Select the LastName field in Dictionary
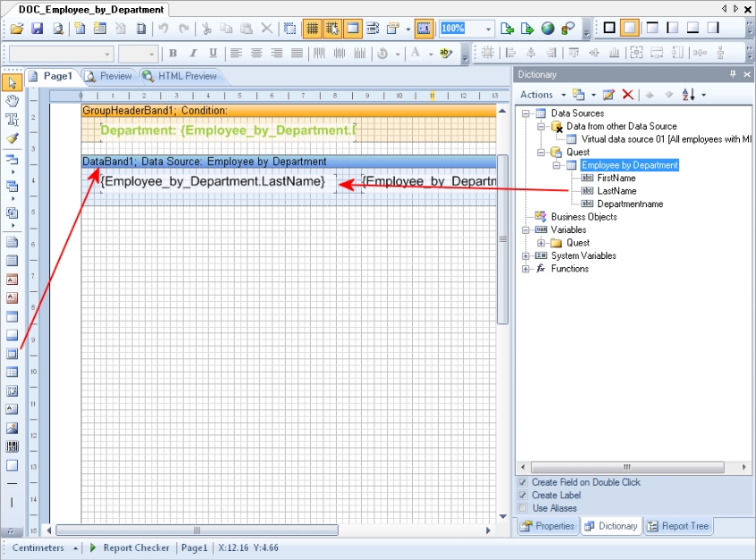The height and width of the screenshot is (560, 756). coord(617,191)
